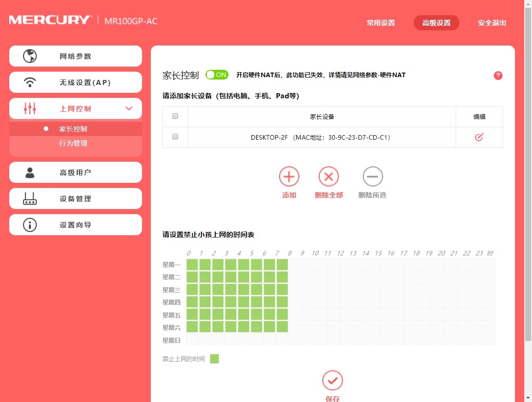Click the Wi-Fi icon for 无线设置(AP)
532x402 pixels.
pos(30,82)
